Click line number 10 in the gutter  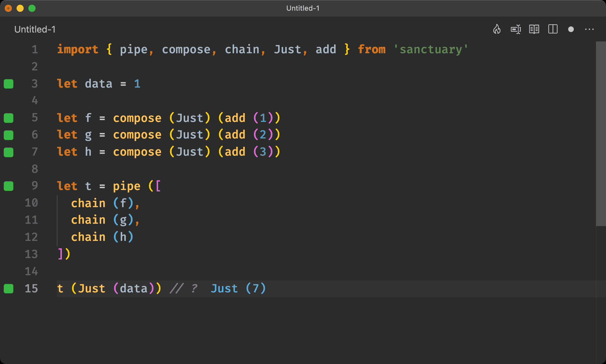click(31, 203)
